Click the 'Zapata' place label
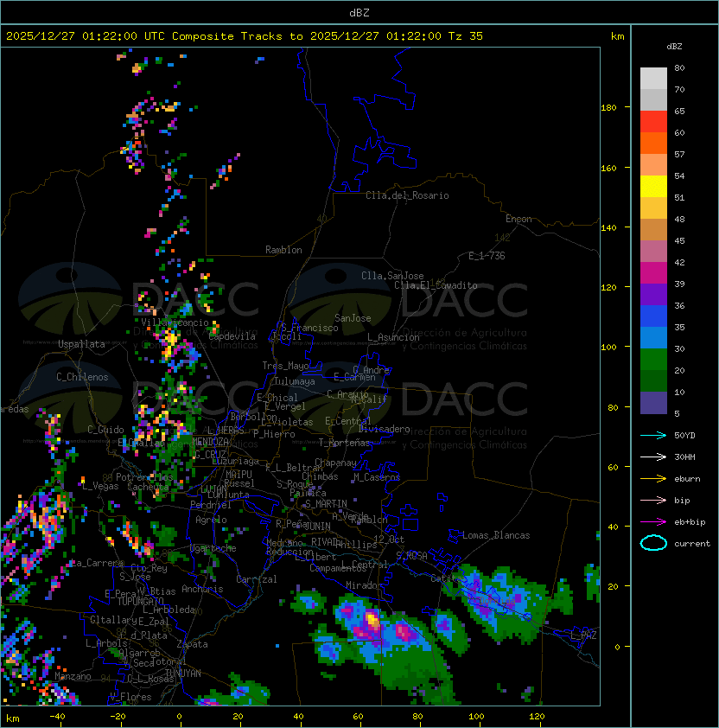Viewport: 719px width, 728px height. (192, 644)
